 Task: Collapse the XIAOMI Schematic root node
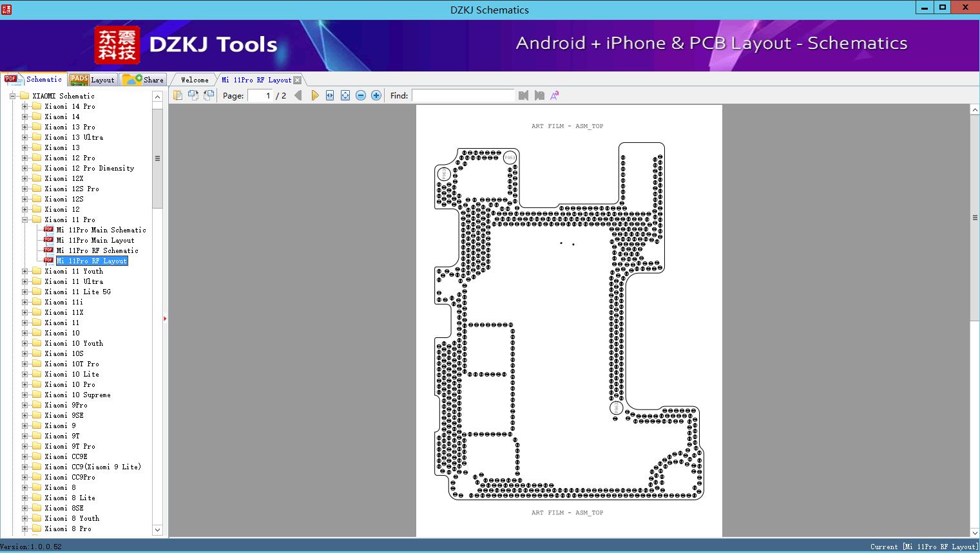tap(12, 96)
